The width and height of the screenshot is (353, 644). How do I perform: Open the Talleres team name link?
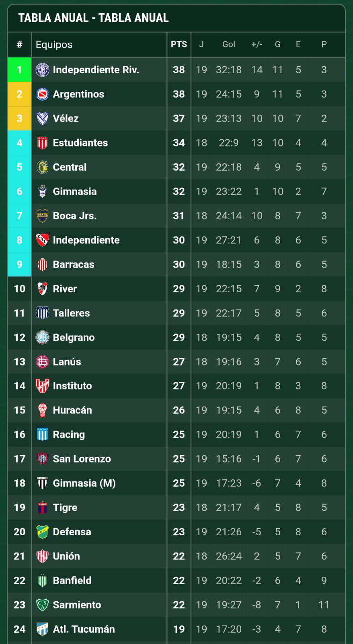click(x=72, y=313)
